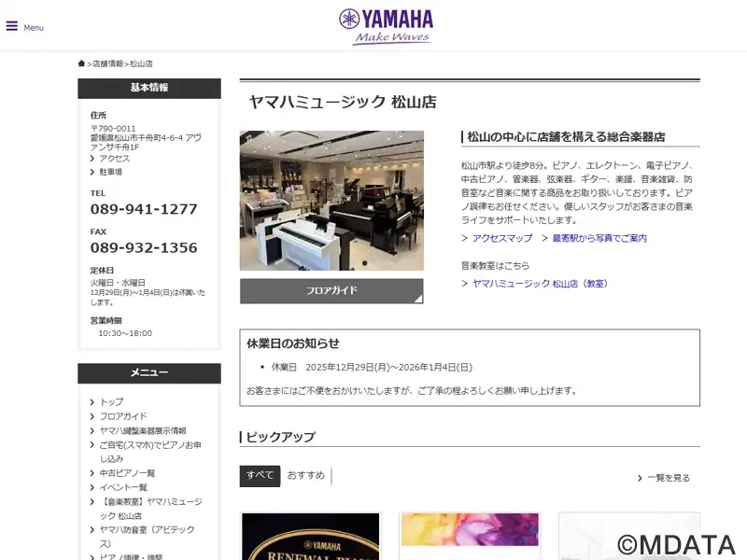
Task: Open 中古ピアノ一覧 menu item
Action: coord(128,473)
